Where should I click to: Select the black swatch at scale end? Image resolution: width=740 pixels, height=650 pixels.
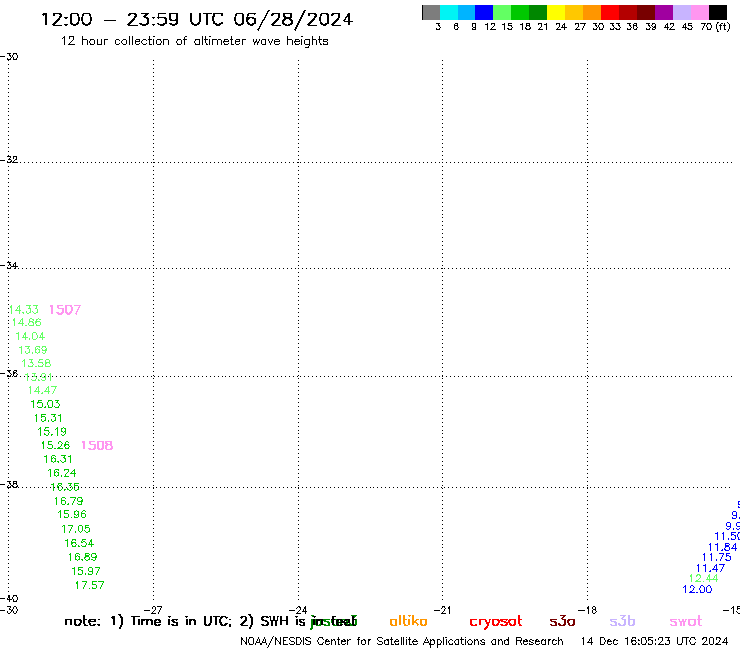(718, 12)
